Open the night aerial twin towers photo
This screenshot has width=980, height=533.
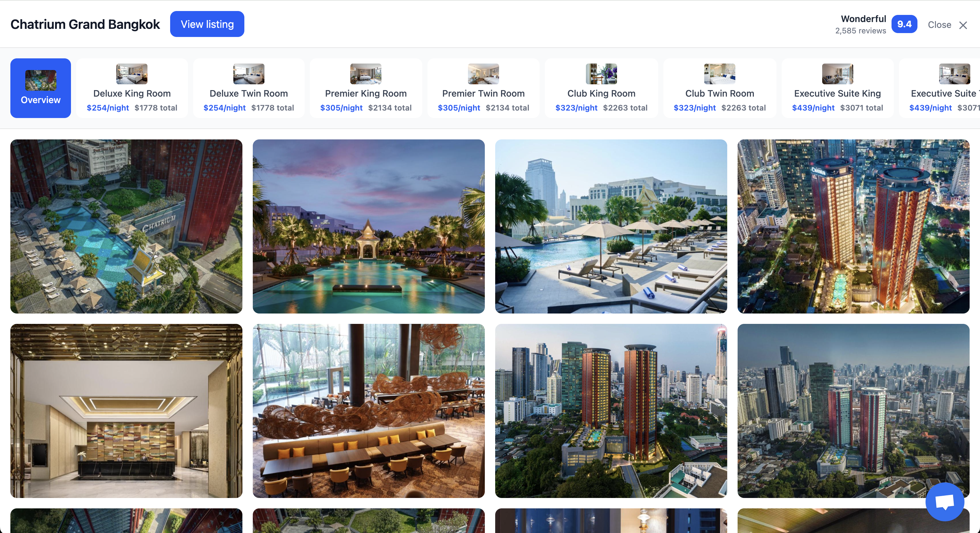coord(853,227)
